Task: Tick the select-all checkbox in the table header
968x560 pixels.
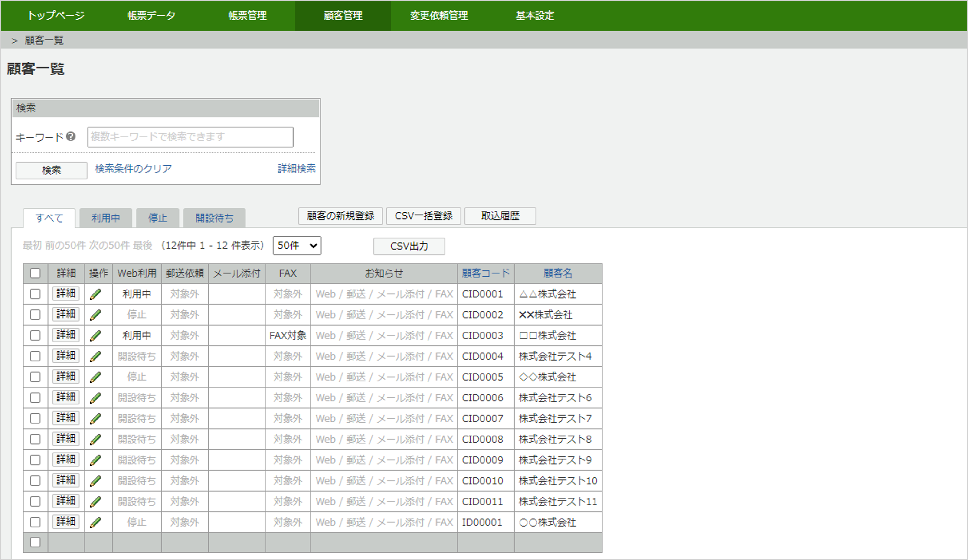Action: [x=35, y=273]
